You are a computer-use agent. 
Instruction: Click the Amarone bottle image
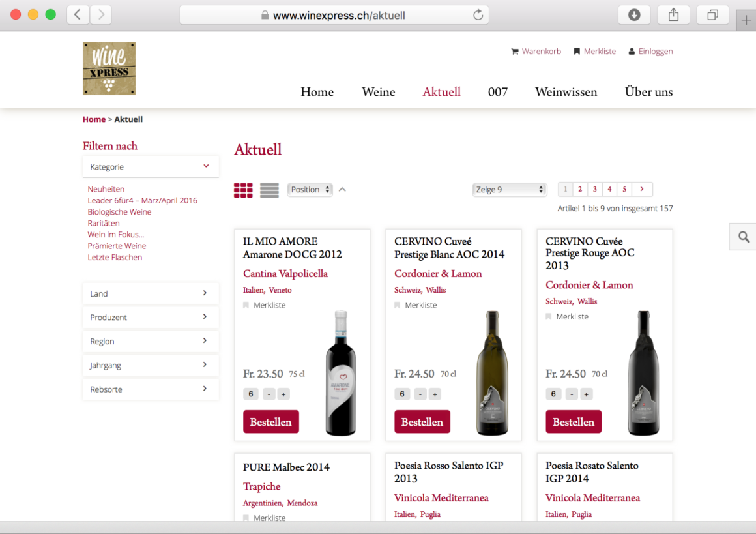coord(341,373)
